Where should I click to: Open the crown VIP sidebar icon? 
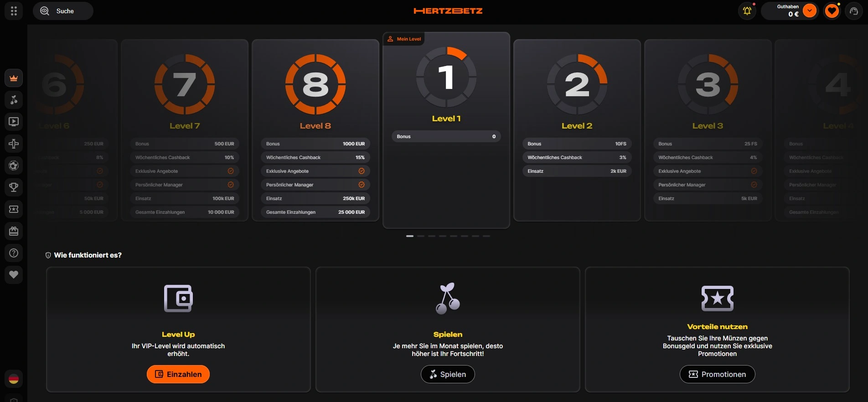[14, 78]
